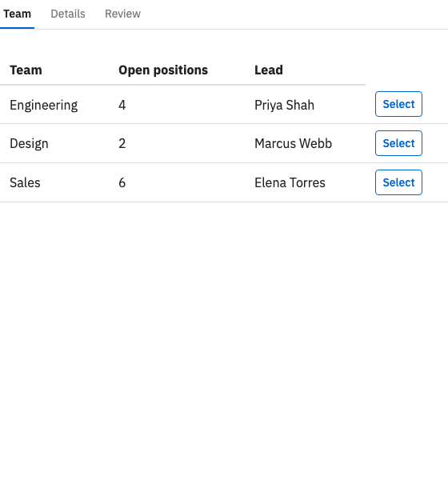Click lead name Priya Shah
Screen dimensions: 448x496
285,105
